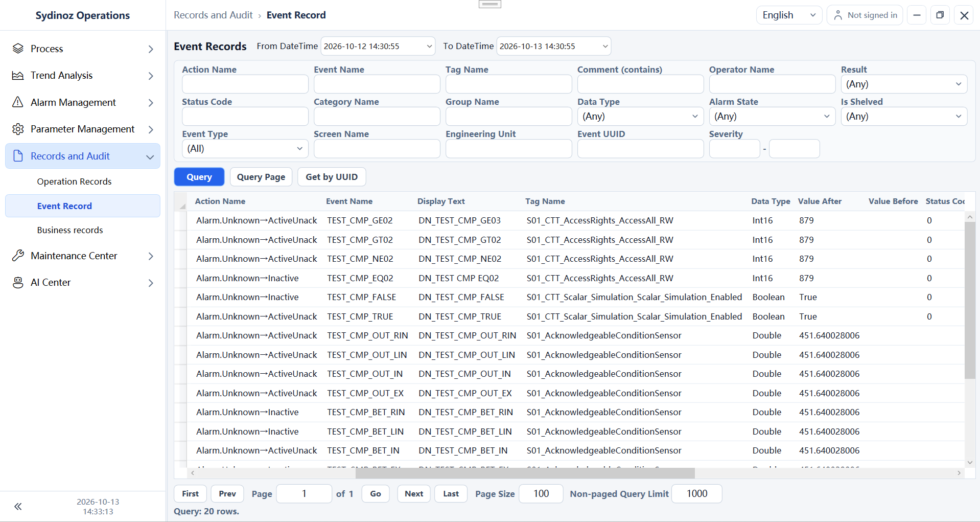Focus the Event UUID input field
Viewport: 980px width, 522px height.
[x=640, y=149]
